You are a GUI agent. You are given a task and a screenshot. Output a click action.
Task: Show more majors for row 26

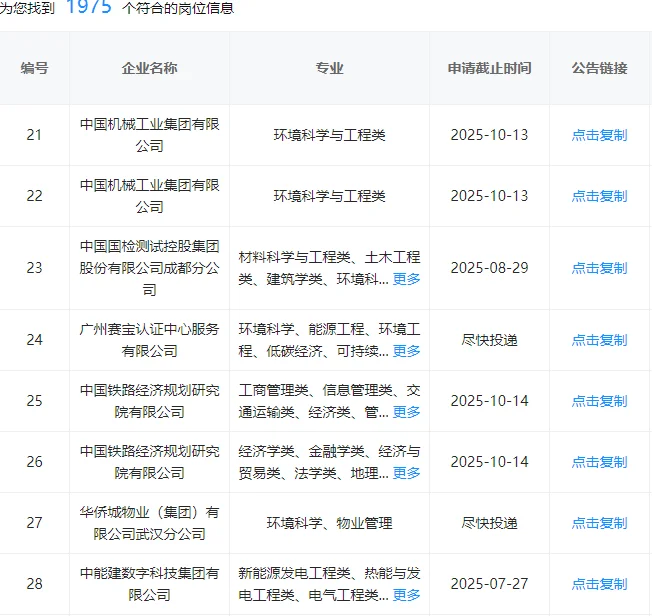pos(406,473)
